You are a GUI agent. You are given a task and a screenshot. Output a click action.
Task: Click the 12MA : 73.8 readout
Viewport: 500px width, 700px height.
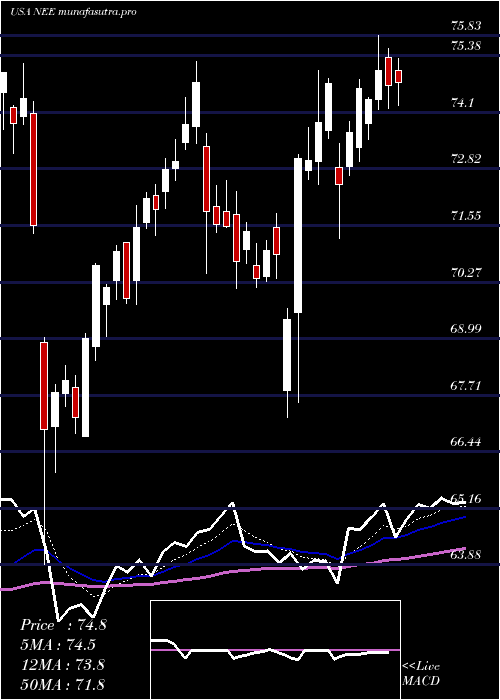pos(63,665)
